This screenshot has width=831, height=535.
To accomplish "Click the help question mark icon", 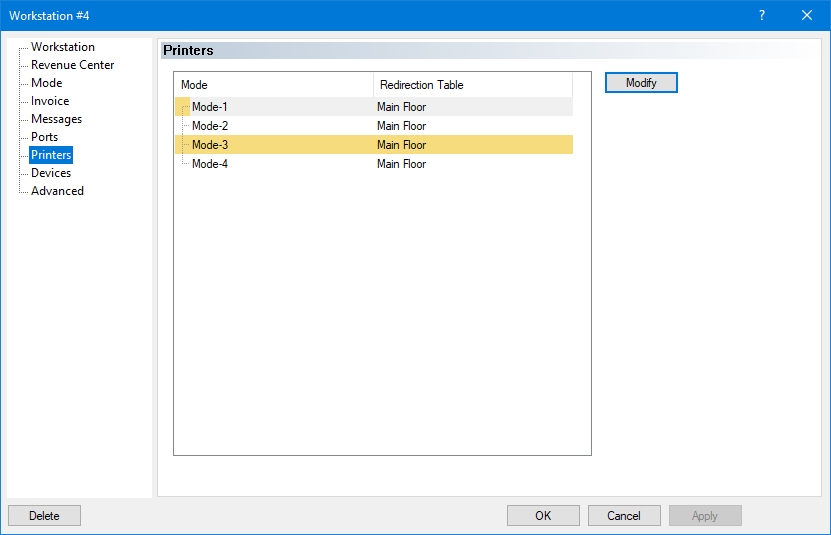I will tap(761, 15).
